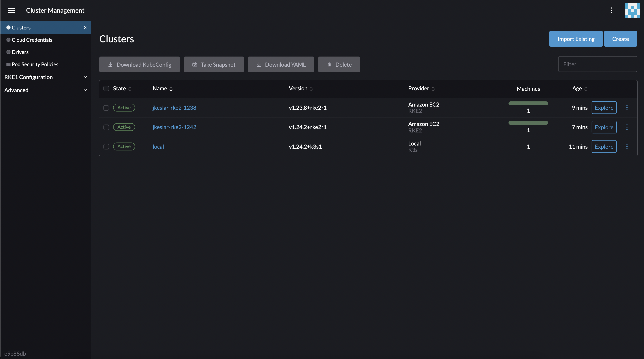
Task: Open the kebab menu for jkeslar-rke2-1238
Action: 627,107
